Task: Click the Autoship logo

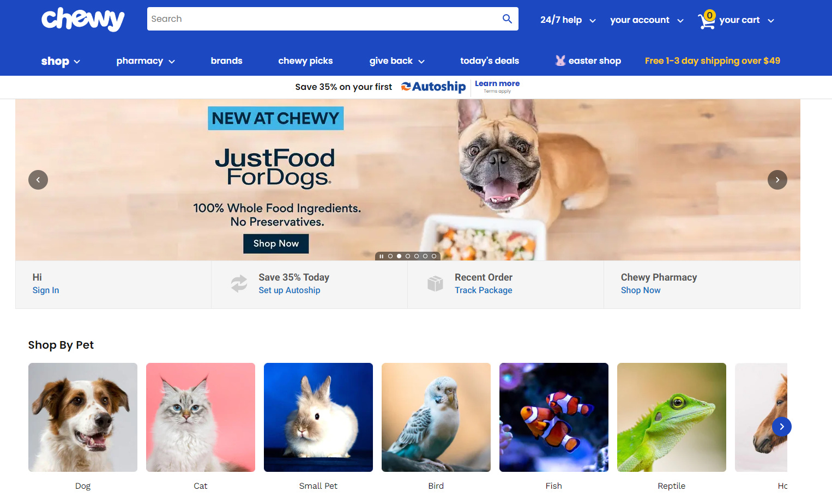Action: (433, 87)
